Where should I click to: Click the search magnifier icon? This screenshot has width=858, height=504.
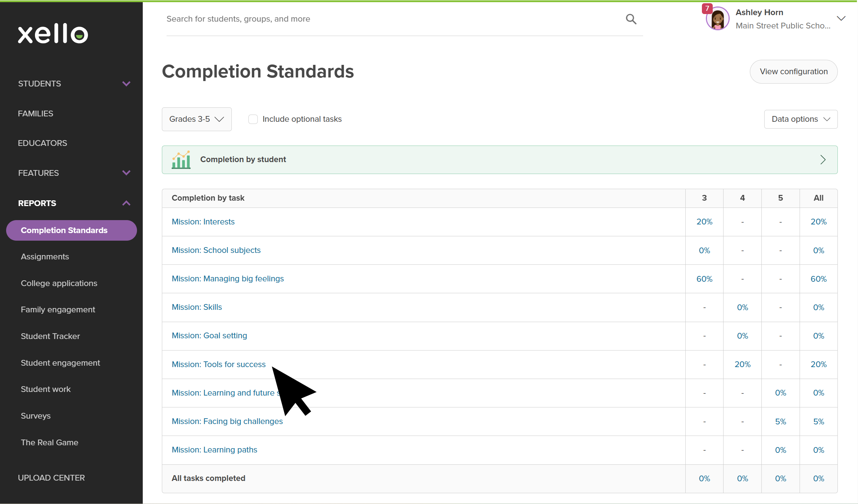point(631,19)
